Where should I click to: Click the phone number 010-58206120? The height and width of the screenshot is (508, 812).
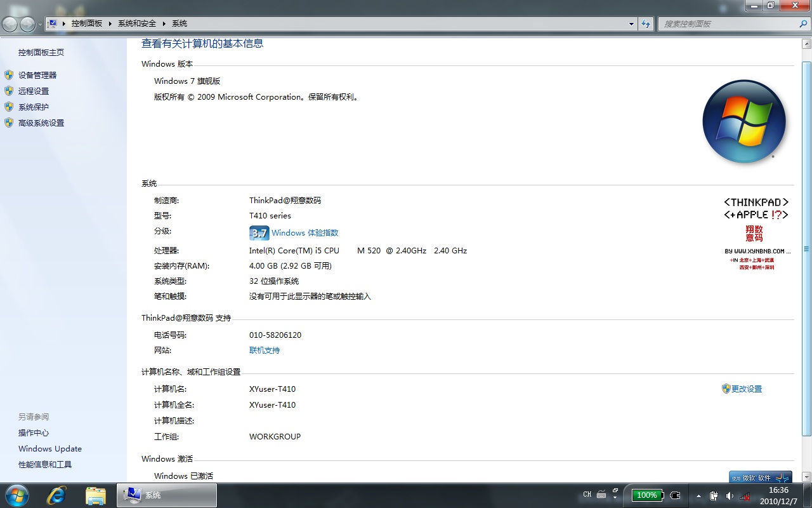pyautogui.click(x=275, y=335)
